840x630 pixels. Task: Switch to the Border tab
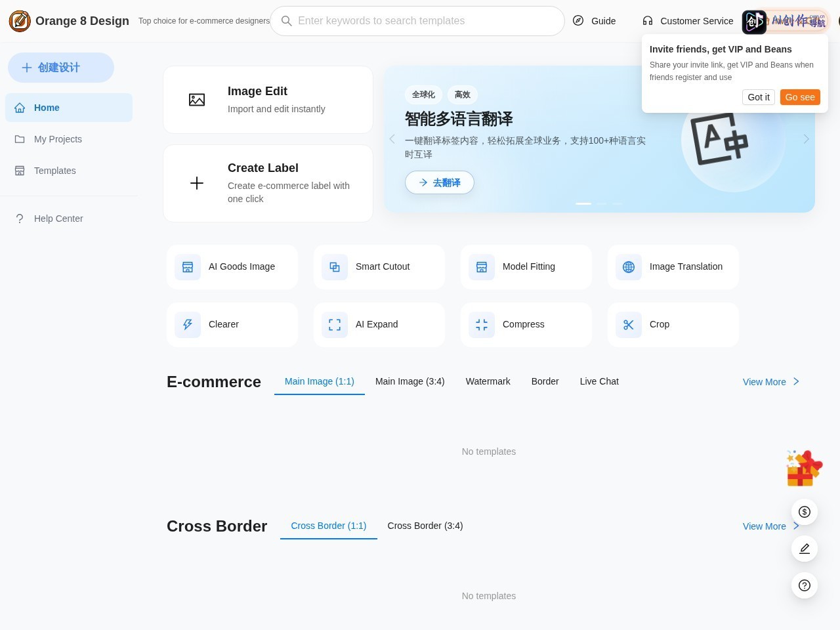pos(545,381)
